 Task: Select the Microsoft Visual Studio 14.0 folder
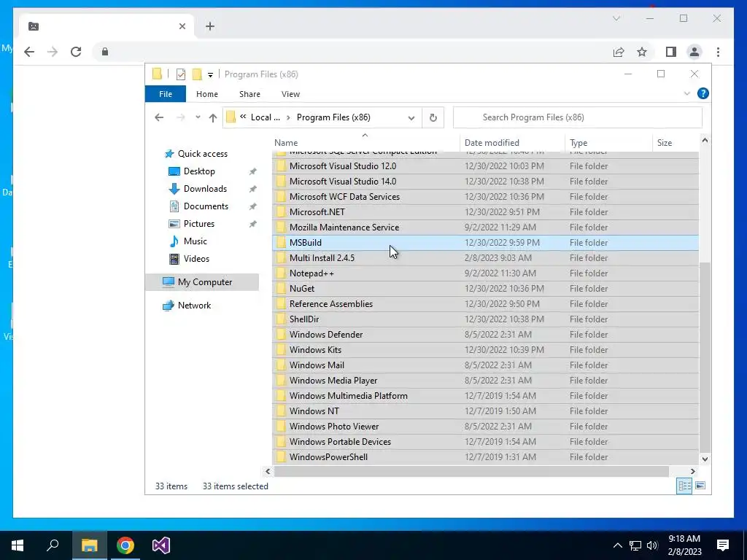485,182
